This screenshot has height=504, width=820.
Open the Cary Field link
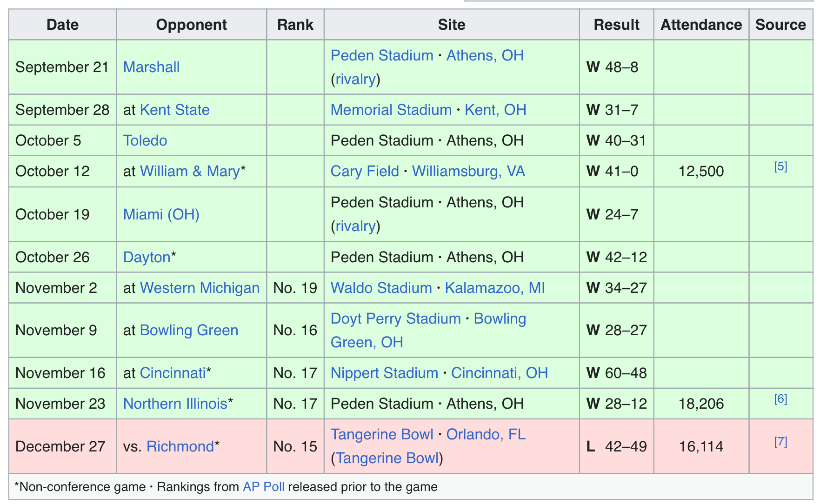point(365,171)
